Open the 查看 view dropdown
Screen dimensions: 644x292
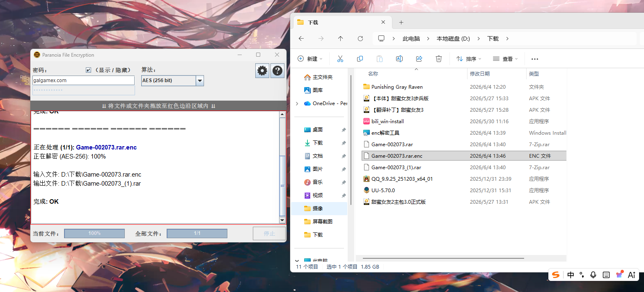505,59
